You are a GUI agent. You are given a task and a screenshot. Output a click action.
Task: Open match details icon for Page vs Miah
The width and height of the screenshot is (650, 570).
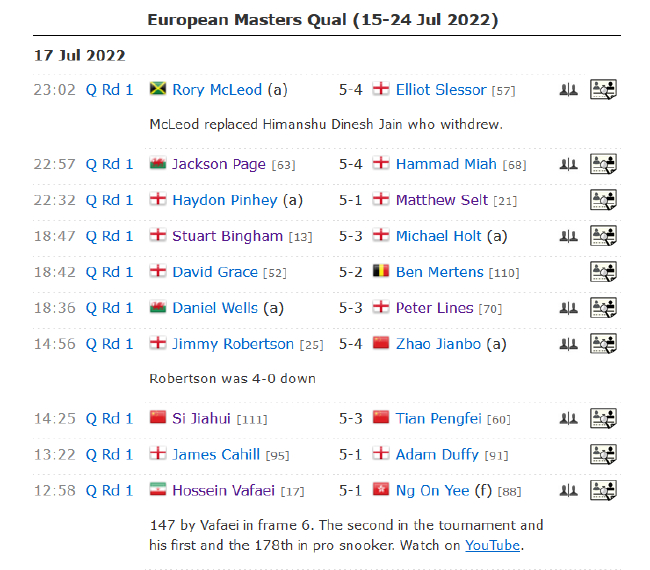(x=603, y=164)
